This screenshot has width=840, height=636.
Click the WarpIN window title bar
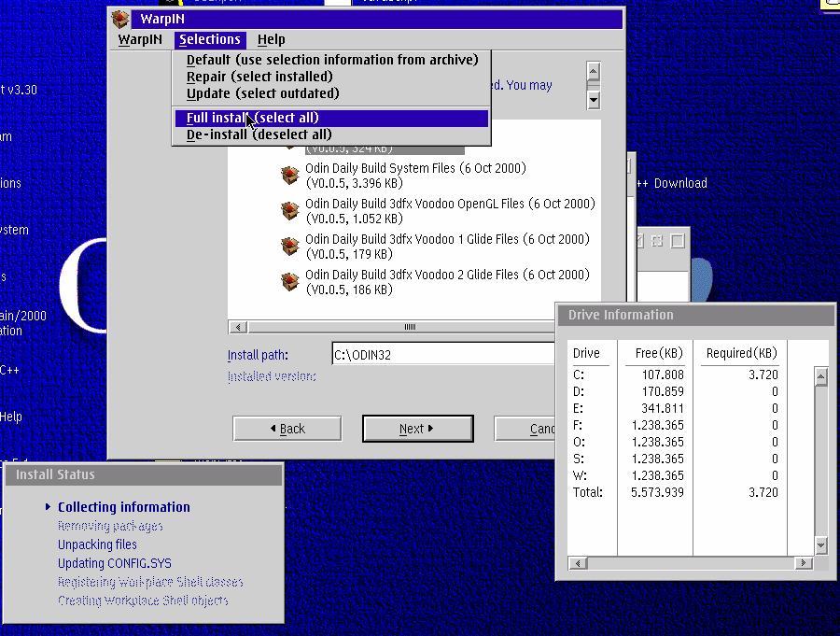pos(377,20)
